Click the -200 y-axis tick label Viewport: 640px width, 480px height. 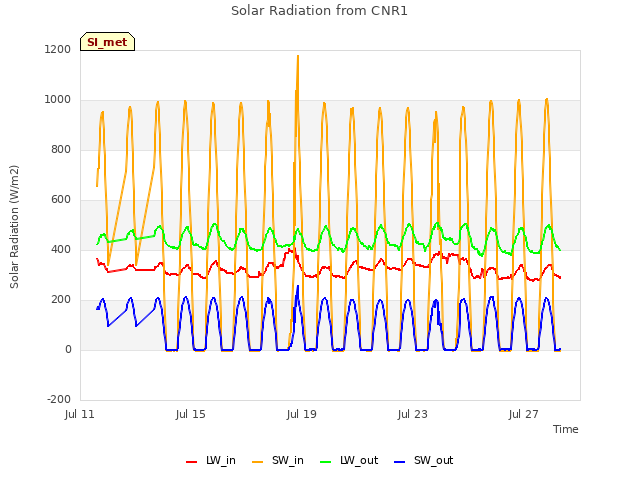59,399
